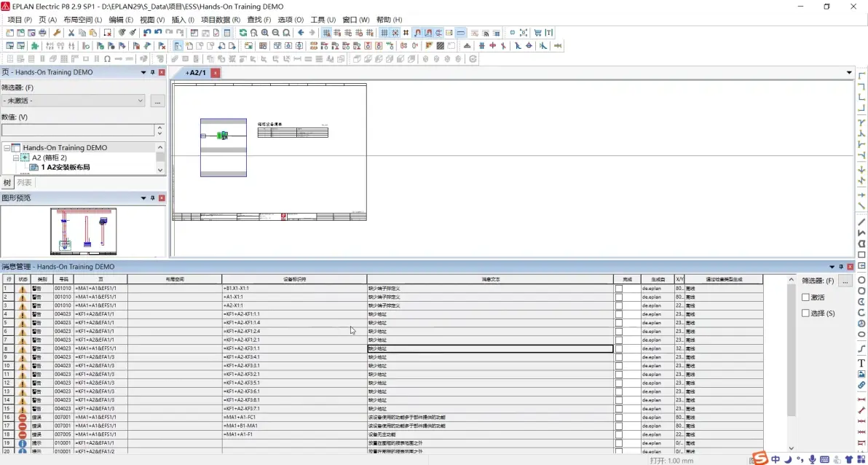Open the 项目数据 (R) menu
Screen dimensions: 868x465
[221, 20]
